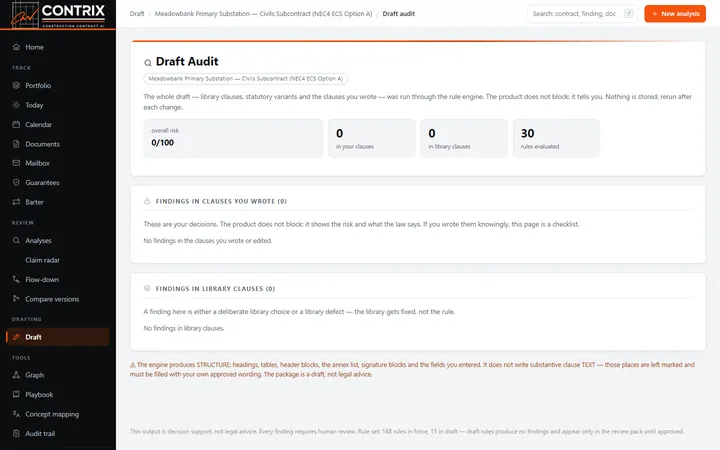Select the active Draft sidebar item
This screenshot has height=450, width=720.
[58, 337]
